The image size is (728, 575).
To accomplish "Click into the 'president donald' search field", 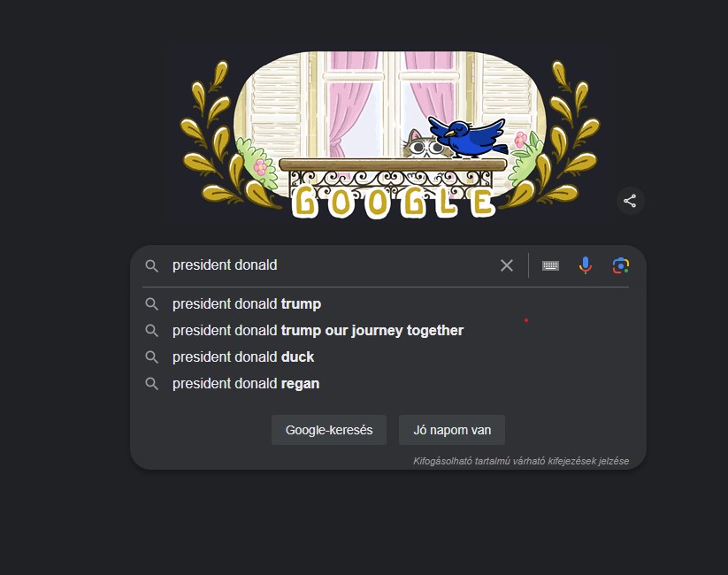I will tap(330, 265).
